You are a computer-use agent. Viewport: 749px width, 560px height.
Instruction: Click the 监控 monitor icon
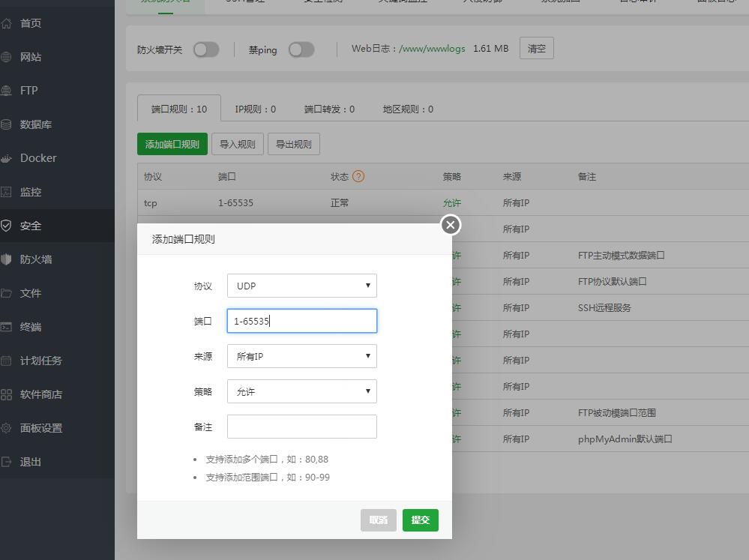6,192
